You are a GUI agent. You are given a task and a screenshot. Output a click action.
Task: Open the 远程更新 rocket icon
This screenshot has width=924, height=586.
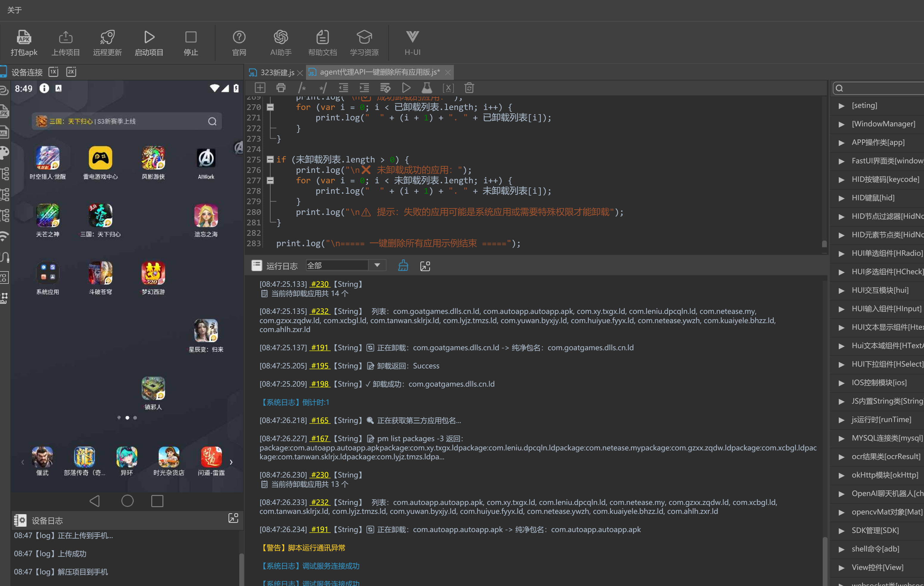[x=107, y=43]
